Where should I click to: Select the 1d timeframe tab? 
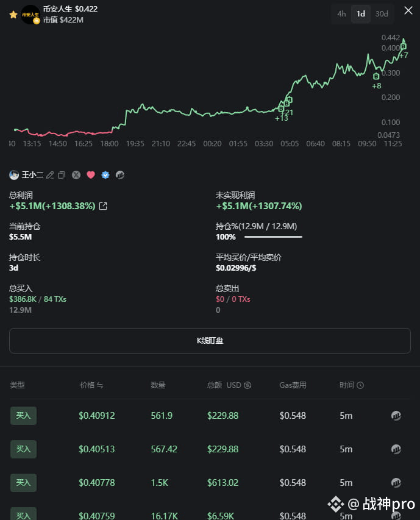coord(361,14)
